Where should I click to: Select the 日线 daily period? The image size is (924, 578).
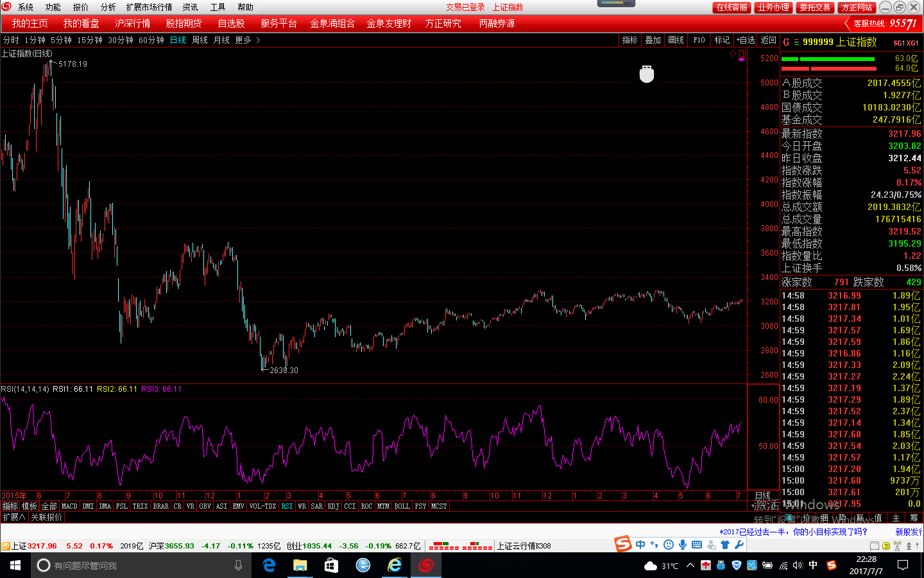click(178, 40)
